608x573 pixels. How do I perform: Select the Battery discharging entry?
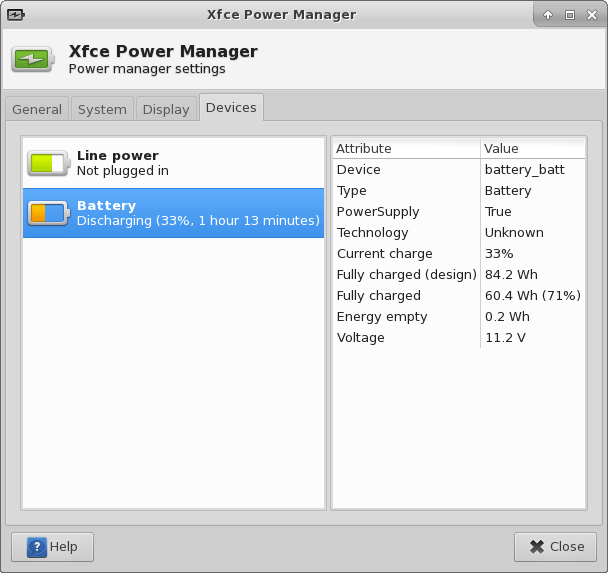point(173,213)
